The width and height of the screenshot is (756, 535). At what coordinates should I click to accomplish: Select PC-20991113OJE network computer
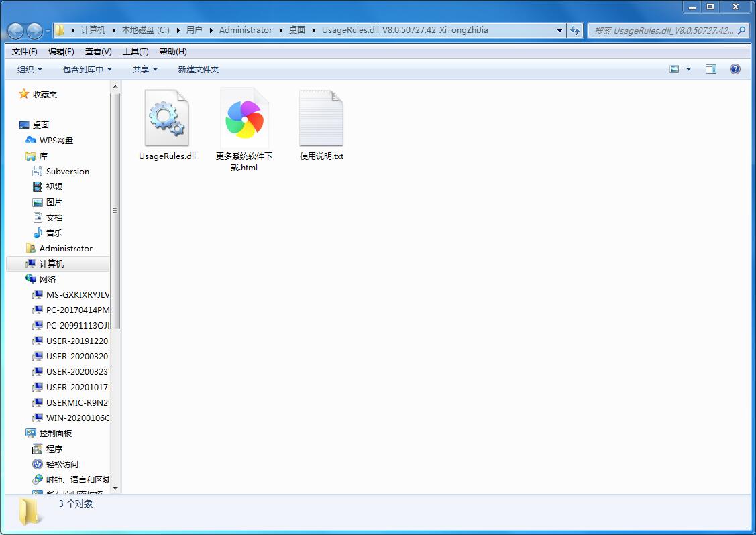pyautogui.click(x=70, y=325)
